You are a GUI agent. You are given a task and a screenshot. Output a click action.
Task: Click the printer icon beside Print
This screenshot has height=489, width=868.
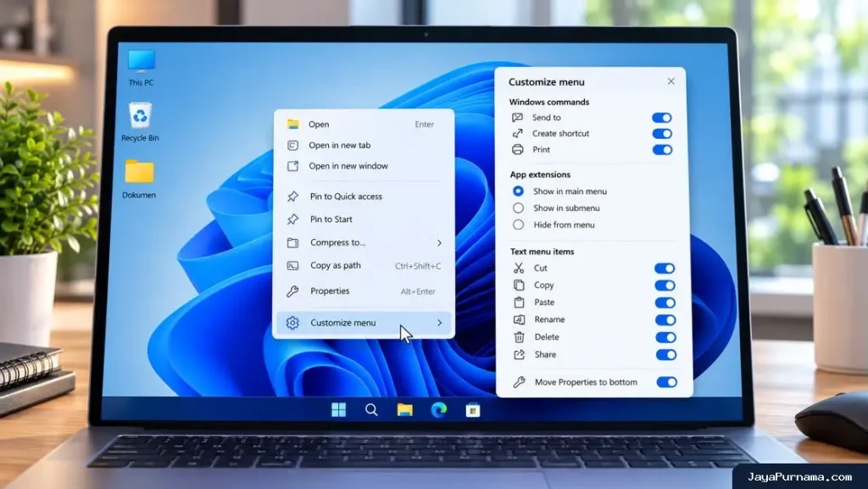518,149
